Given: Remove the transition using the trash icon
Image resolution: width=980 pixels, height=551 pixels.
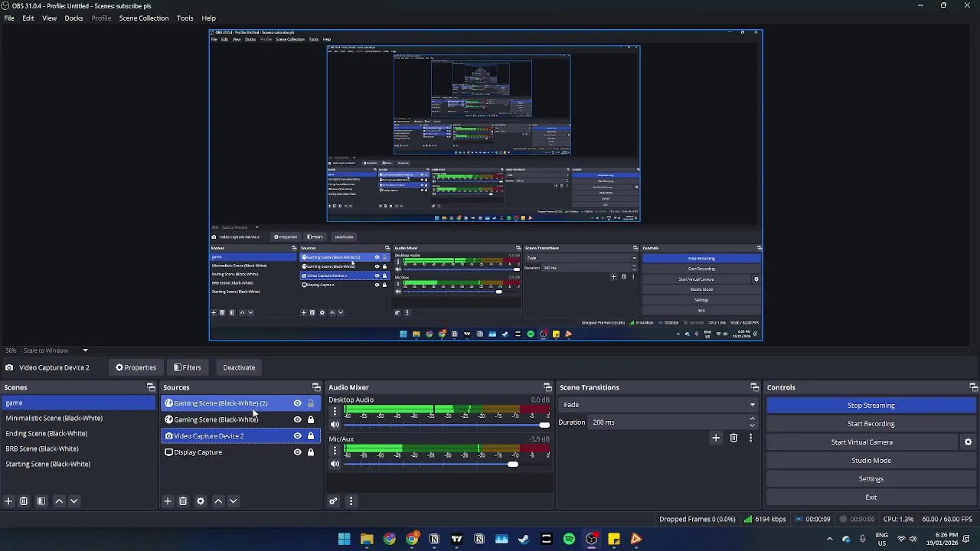Looking at the screenshot, I should coord(733,438).
